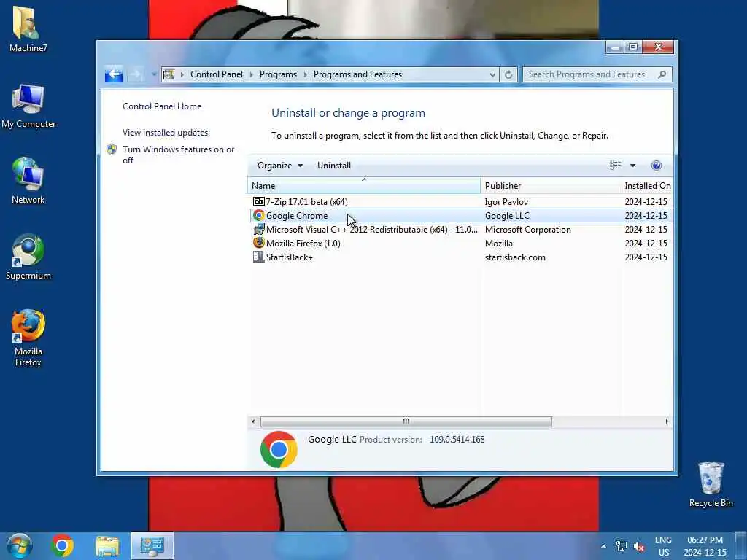The width and height of the screenshot is (747, 560).
Task: Click the Google Chrome icon in list
Action: pos(259,215)
